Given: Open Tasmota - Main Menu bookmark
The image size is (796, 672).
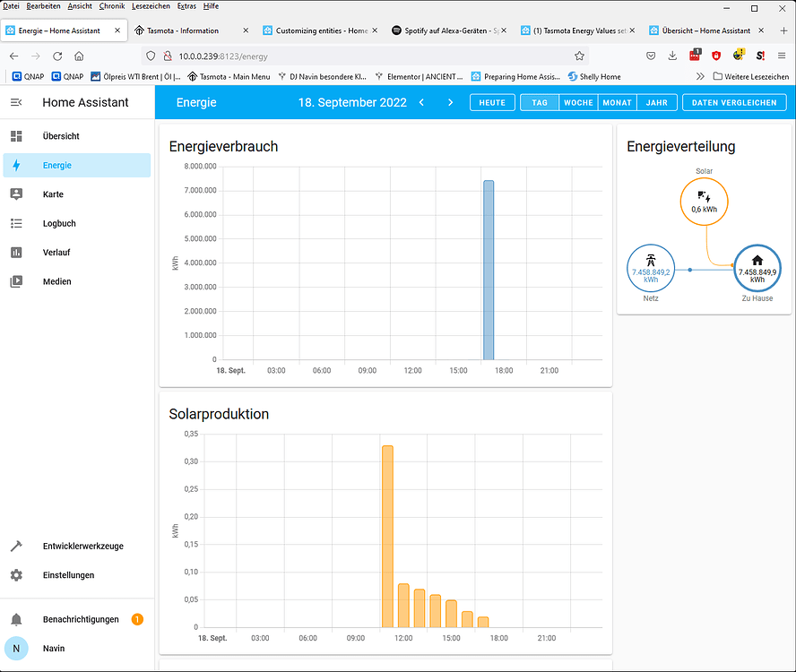Looking at the screenshot, I should coord(229,77).
